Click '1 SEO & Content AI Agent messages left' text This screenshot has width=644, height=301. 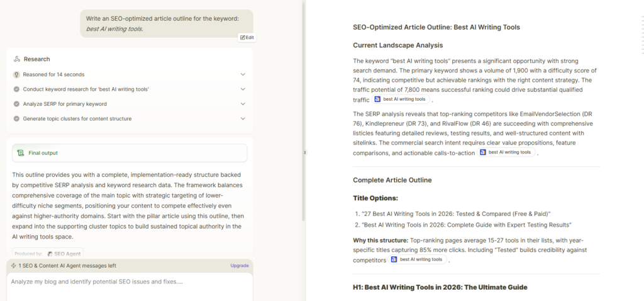pyautogui.click(x=67, y=266)
